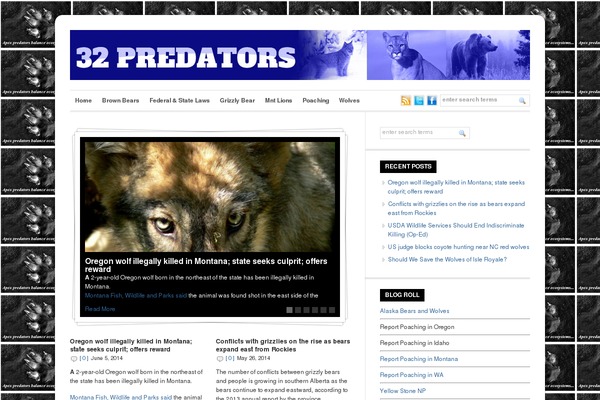The height and width of the screenshot is (400, 600).
Task: Click the sidebar search magnifier icon
Action: click(462, 133)
